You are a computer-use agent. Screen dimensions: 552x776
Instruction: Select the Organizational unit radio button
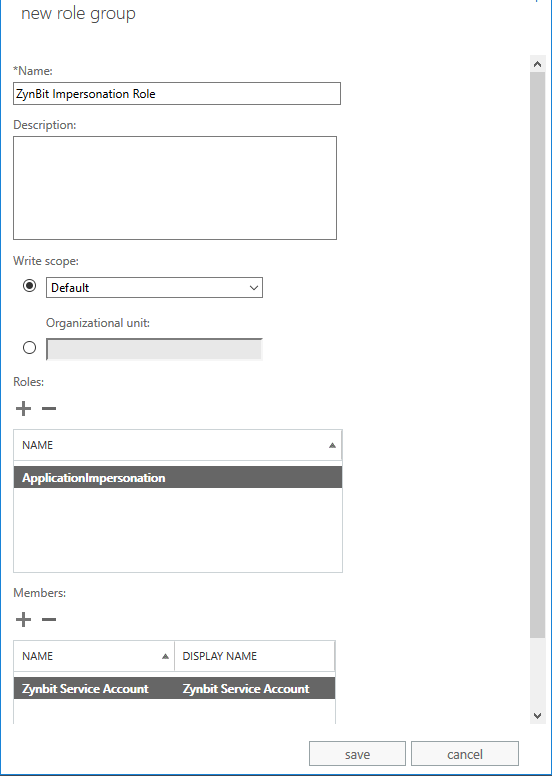[x=30, y=348]
